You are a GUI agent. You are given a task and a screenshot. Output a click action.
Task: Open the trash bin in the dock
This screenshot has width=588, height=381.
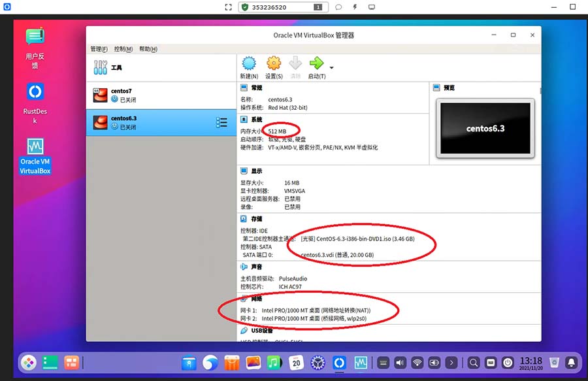click(554, 363)
